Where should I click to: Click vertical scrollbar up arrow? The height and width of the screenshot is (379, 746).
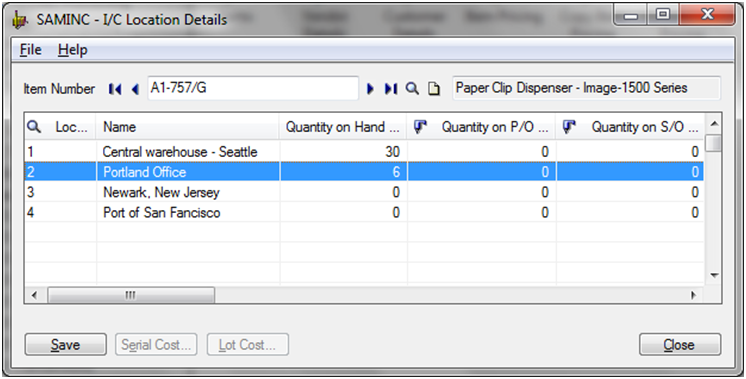(714, 124)
